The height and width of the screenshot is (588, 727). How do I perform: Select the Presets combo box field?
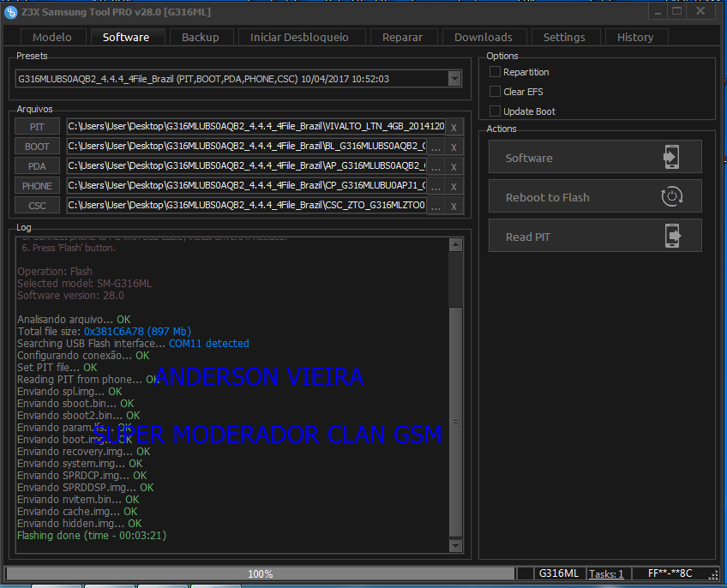[x=239, y=79]
